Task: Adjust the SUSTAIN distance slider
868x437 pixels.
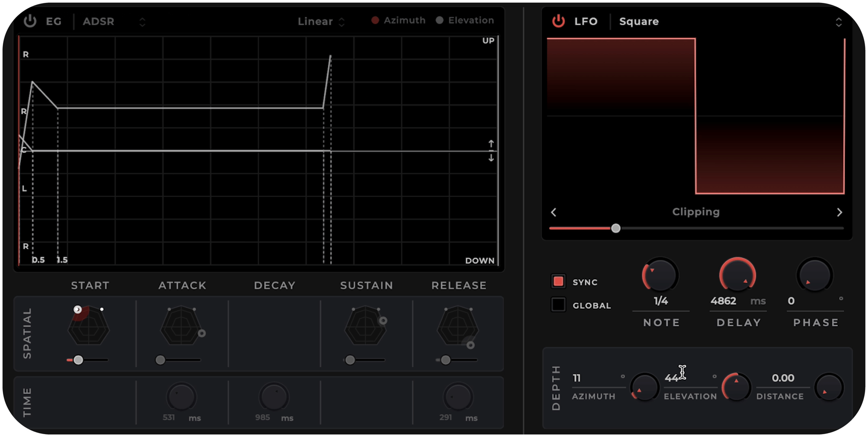Action: 365,360
